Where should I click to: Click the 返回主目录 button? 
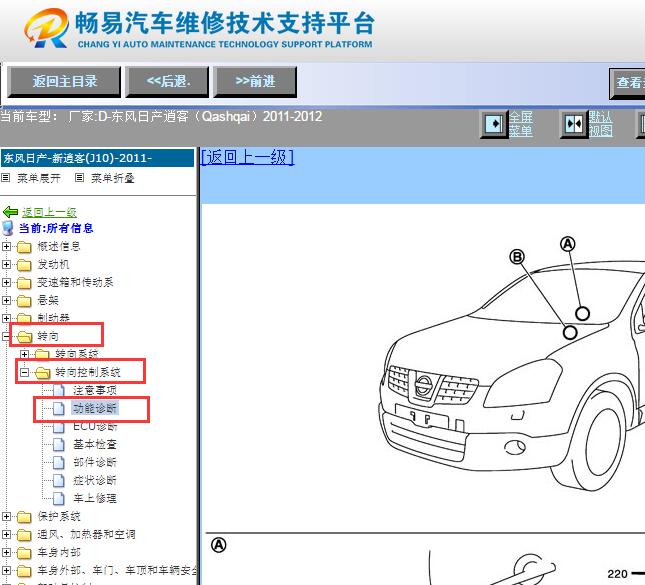tap(64, 81)
